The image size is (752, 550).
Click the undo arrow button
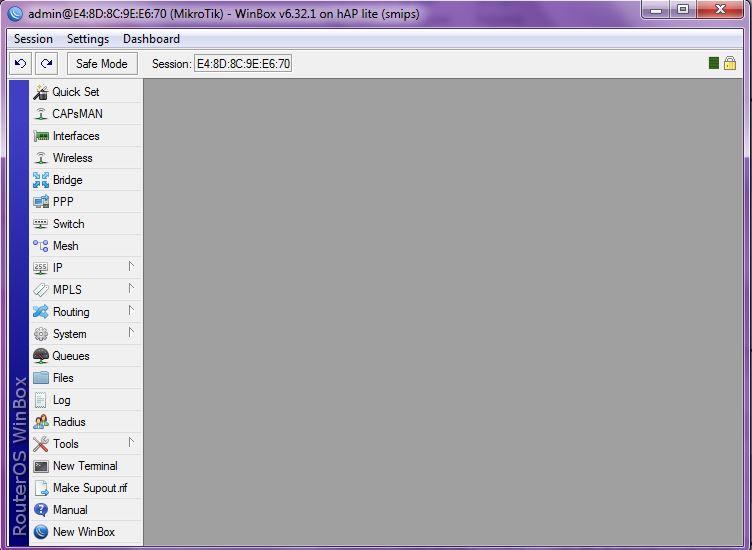[x=21, y=64]
